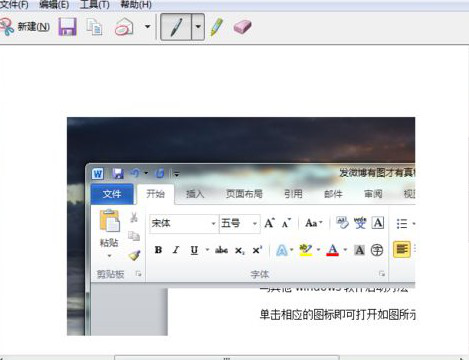Select the Pen tool in Snipping Tool

[x=176, y=27]
